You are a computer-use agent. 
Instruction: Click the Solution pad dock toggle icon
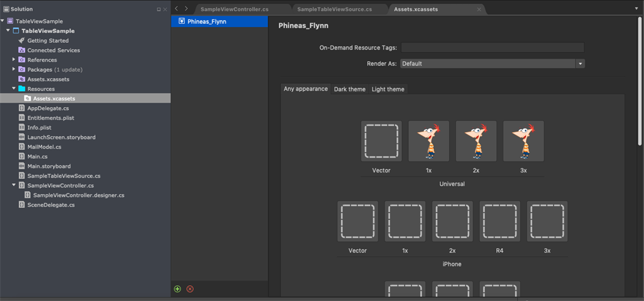[159, 9]
